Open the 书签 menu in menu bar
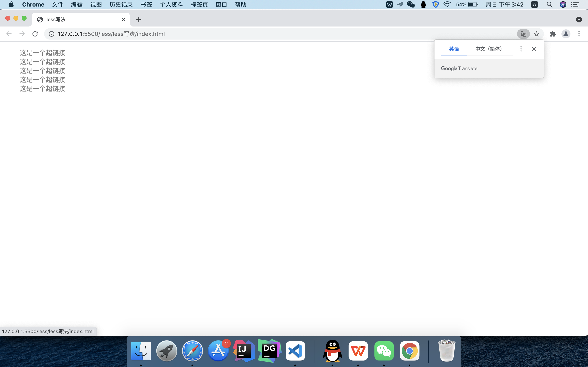 pos(146,4)
